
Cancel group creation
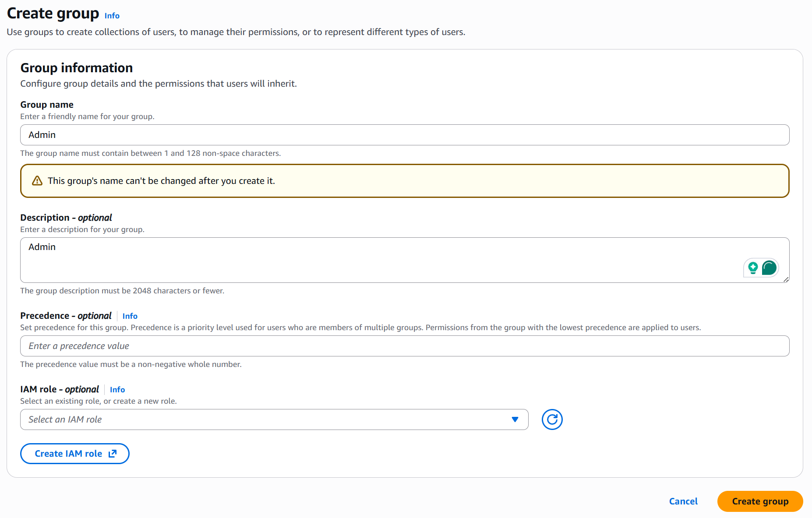coord(683,501)
